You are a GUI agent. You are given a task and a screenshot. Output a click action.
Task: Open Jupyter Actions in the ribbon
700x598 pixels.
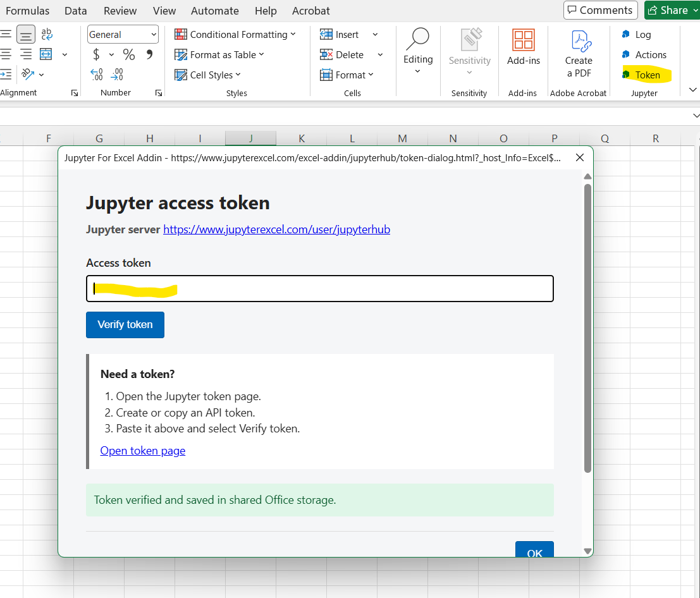click(644, 54)
